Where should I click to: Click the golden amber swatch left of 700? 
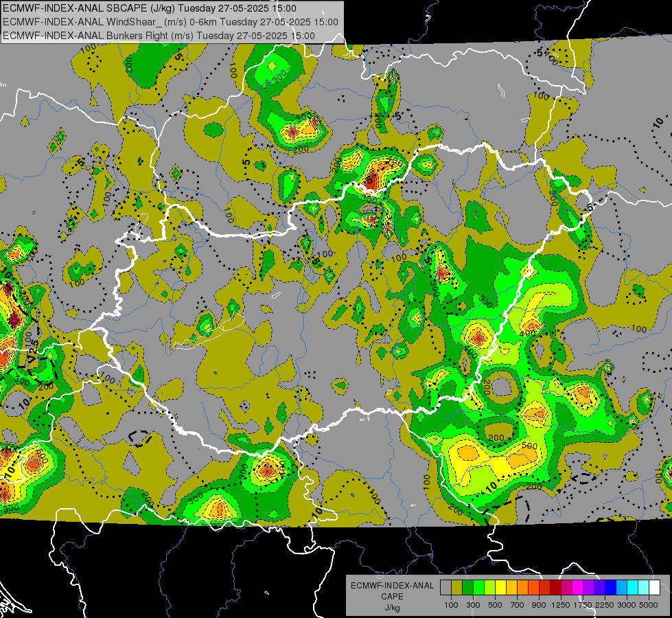pyautogui.click(x=511, y=588)
